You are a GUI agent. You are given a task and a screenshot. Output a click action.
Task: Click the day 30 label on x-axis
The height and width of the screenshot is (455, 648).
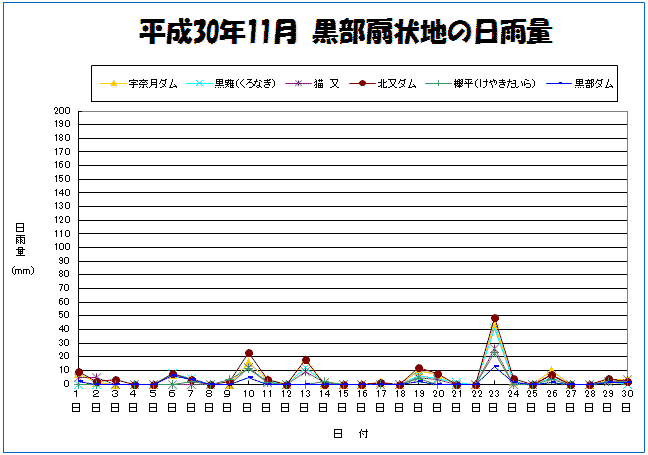pos(626,395)
